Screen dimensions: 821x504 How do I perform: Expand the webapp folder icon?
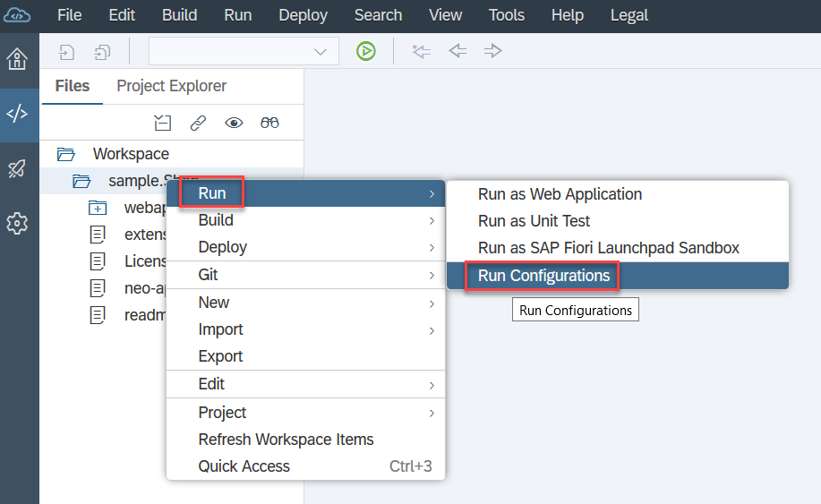tap(98, 208)
